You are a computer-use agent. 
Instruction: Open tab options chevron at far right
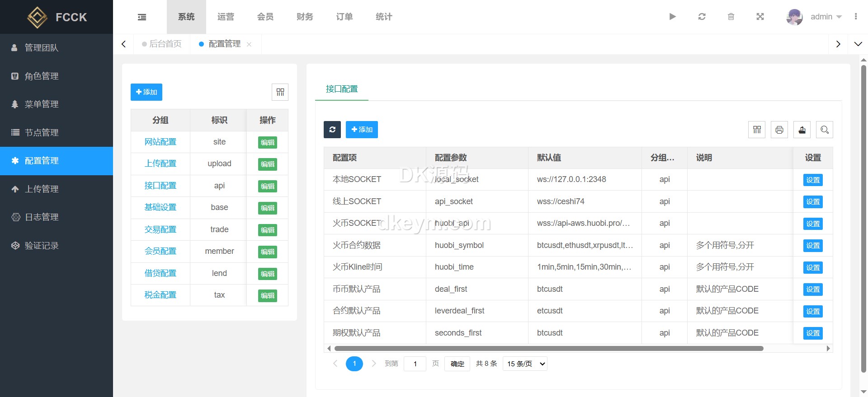pyautogui.click(x=858, y=44)
